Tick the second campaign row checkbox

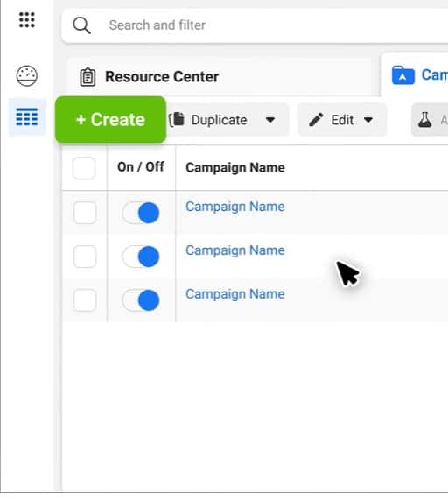tap(85, 257)
